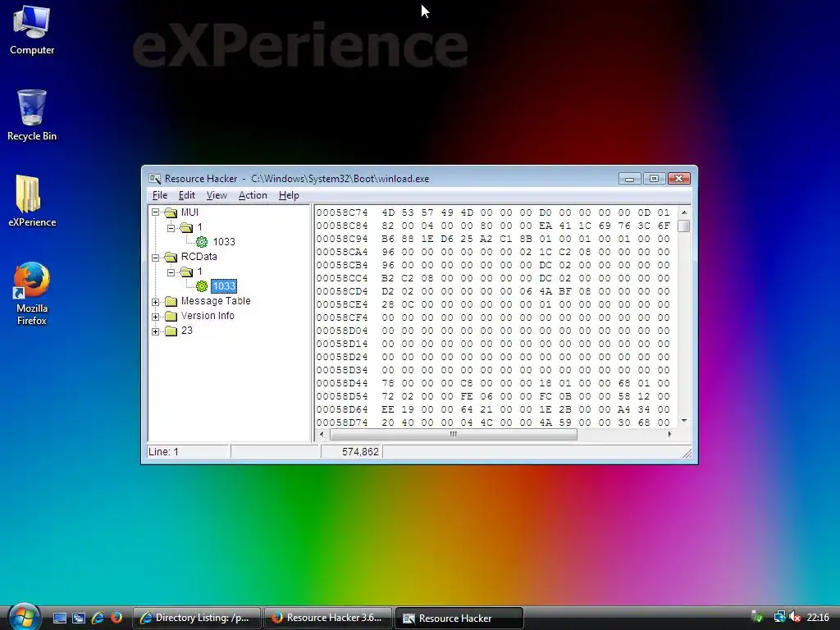Click the Resource Hacker title bar icon
The image size is (840, 630).
click(154, 178)
